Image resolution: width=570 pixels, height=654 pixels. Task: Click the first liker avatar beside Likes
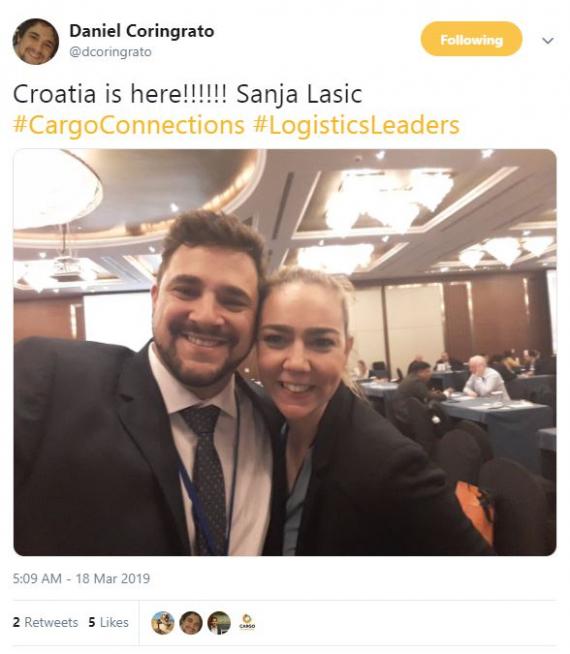163,623
